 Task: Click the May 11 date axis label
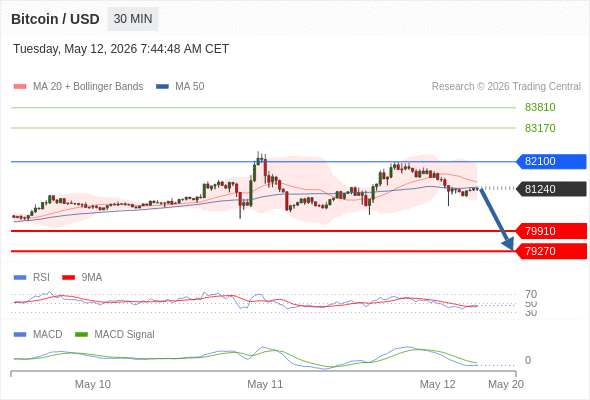click(265, 384)
